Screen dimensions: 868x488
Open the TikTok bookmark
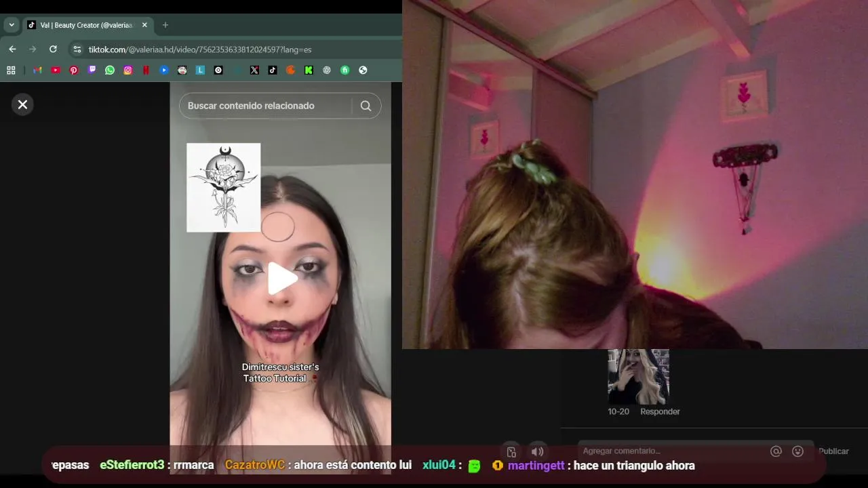click(x=273, y=70)
